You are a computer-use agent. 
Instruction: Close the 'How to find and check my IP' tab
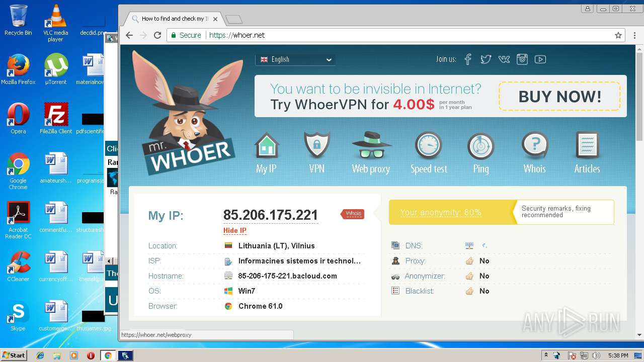(215, 19)
